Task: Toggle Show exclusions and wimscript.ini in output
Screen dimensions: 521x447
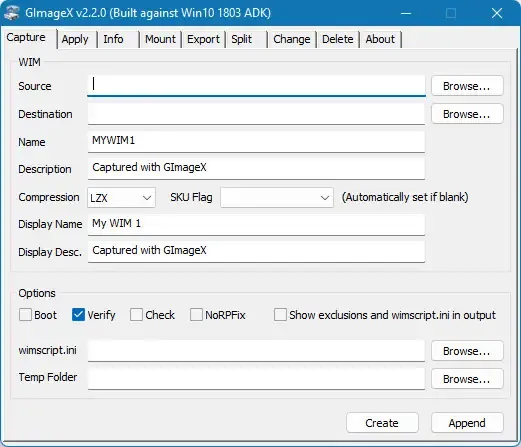Action: [x=280, y=315]
